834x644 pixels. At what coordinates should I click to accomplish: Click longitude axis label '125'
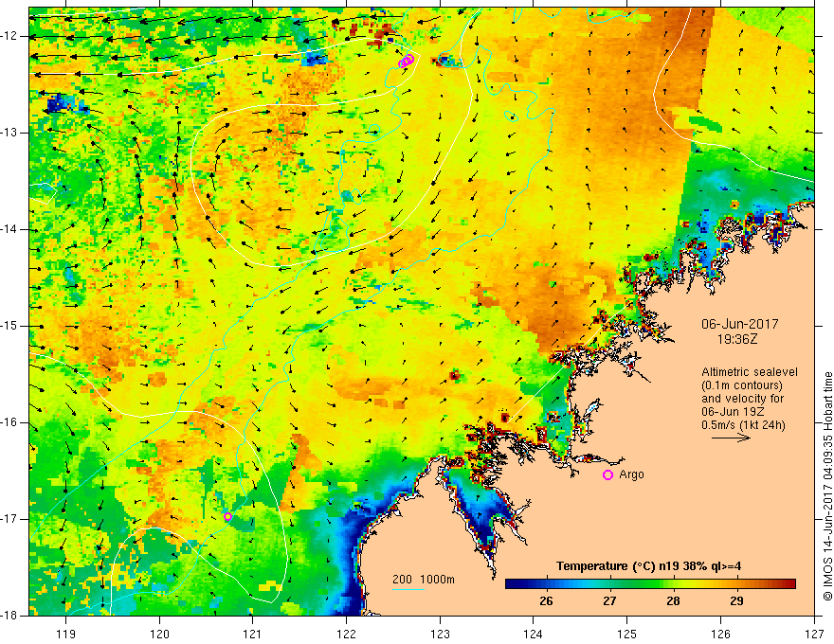627,634
